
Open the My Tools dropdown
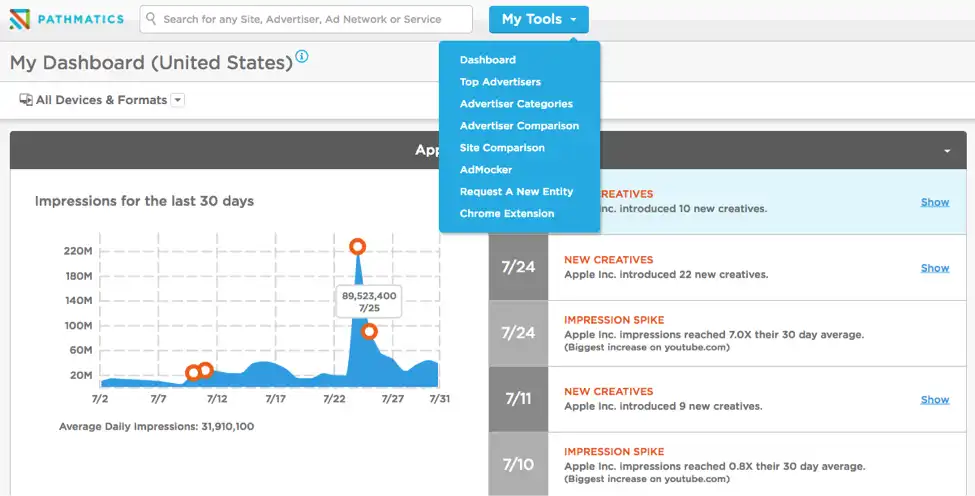pyautogui.click(x=538, y=19)
